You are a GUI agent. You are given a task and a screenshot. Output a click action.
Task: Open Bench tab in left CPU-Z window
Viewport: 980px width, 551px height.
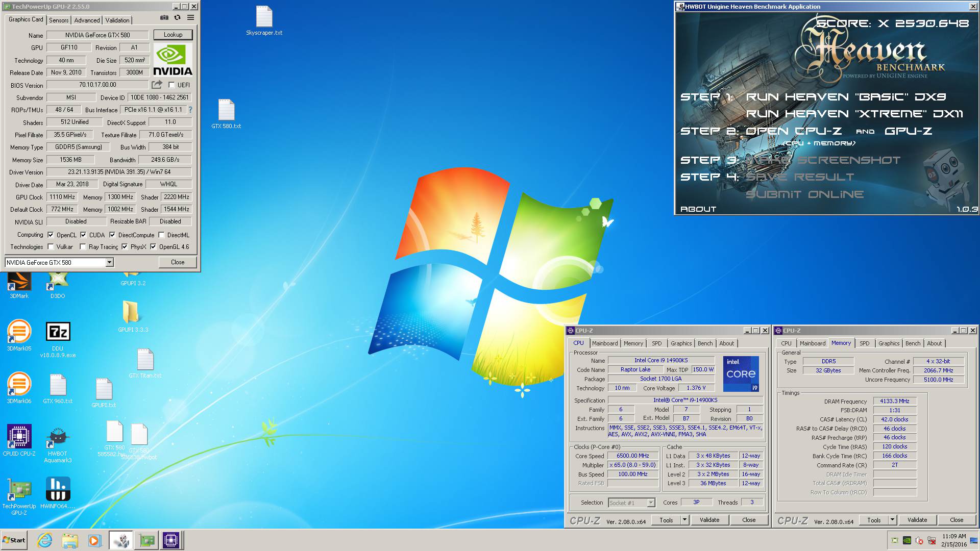pyautogui.click(x=705, y=343)
